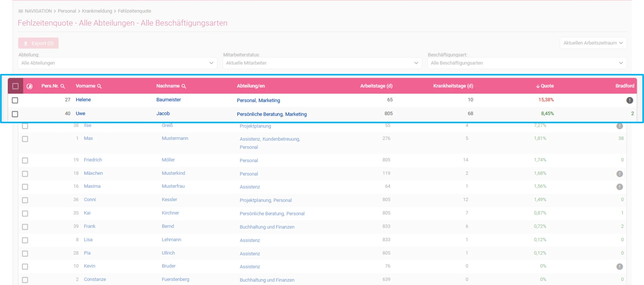Open the 'Aktuellen Arbeitszeitraum' dropdown
The width and height of the screenshot is (644, 285).
tap(593, 43)
